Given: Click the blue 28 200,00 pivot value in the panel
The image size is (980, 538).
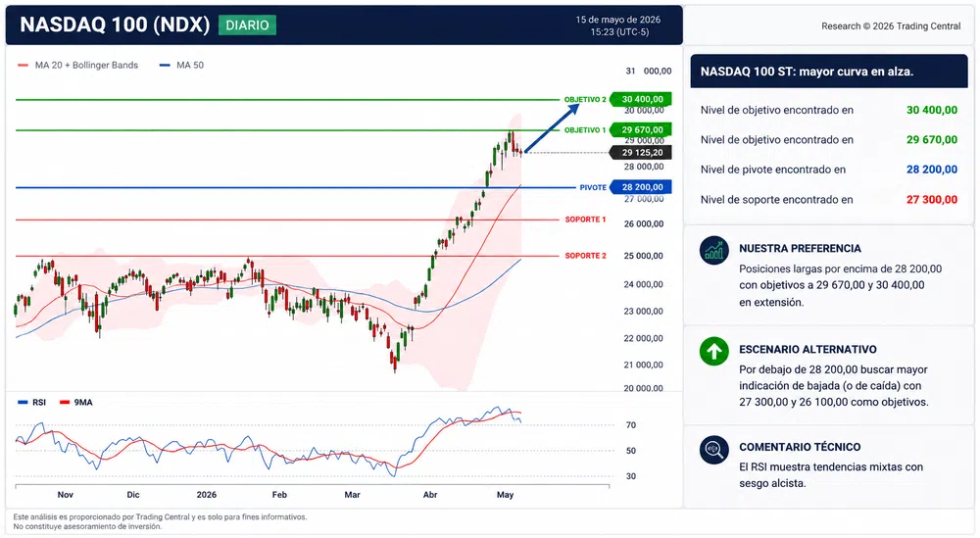Looking at the screenshot, I should (932, 170).
